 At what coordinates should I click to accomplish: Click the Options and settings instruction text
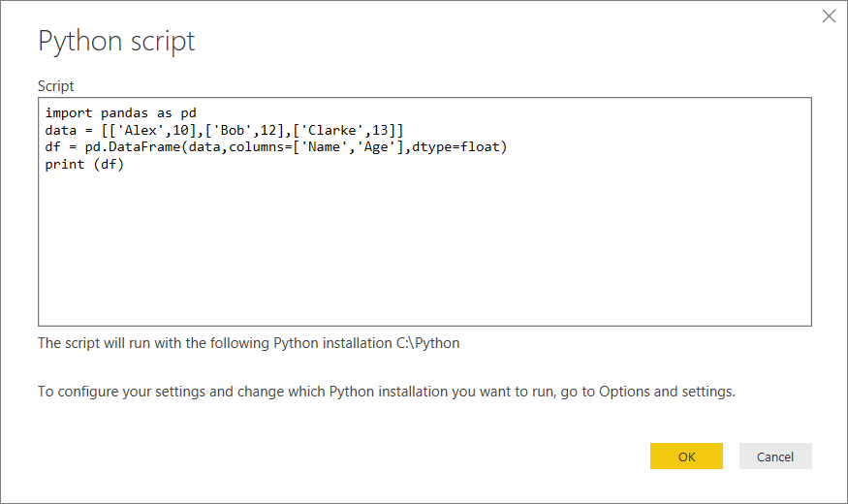386,392
